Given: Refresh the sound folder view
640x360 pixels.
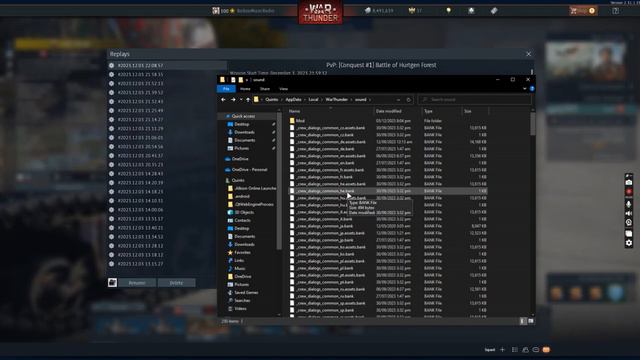Looking at the screenshot, I should (408, 100).
